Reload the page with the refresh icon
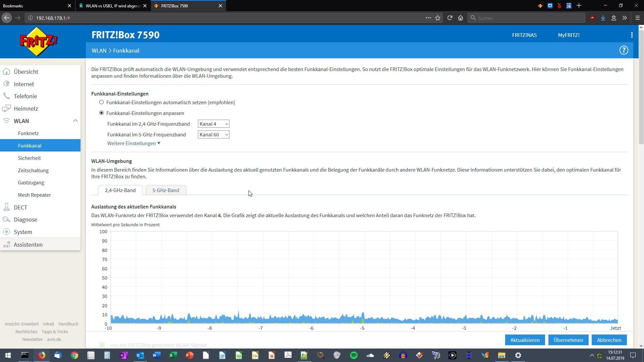Image resolution: width=644 pixels, height=362 pixels. point(450,18)
